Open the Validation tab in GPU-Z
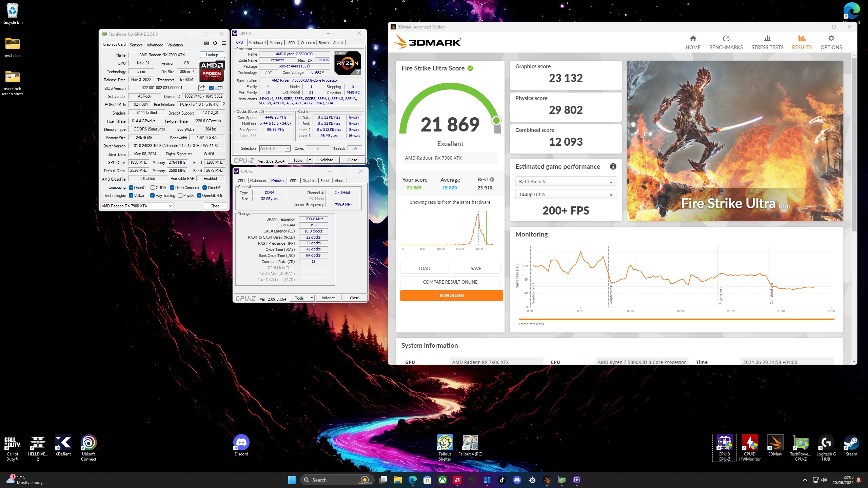Screen dimensions: 868x488 click(x=175, y=45)
